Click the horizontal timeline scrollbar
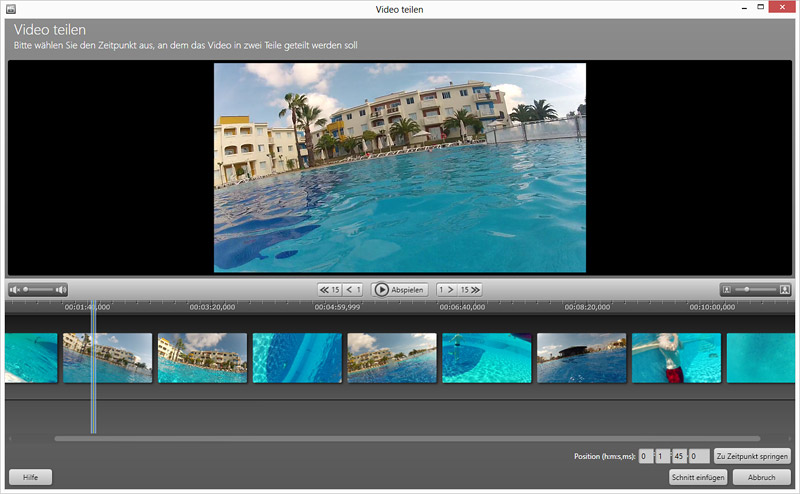The height and width of the screenshot is (494, 800). 400,438
